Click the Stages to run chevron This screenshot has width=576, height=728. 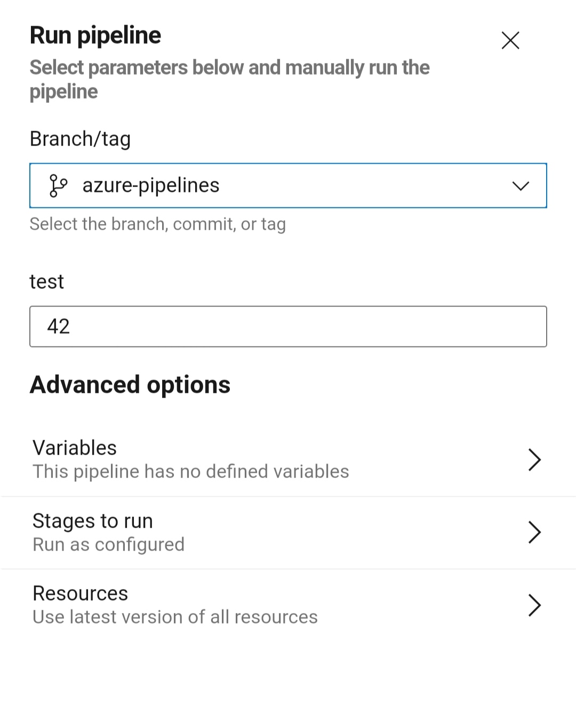(x=534, y=532)
